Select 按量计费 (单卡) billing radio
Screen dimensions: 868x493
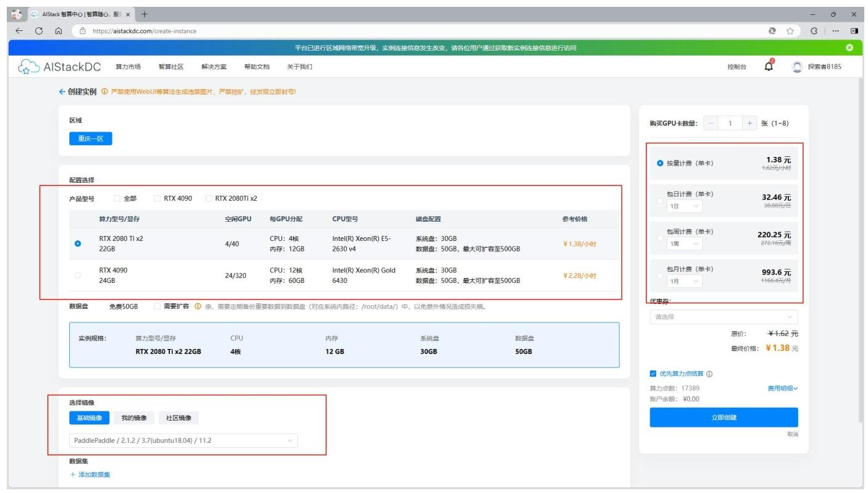pyautogui.click(x=661, y=164)
